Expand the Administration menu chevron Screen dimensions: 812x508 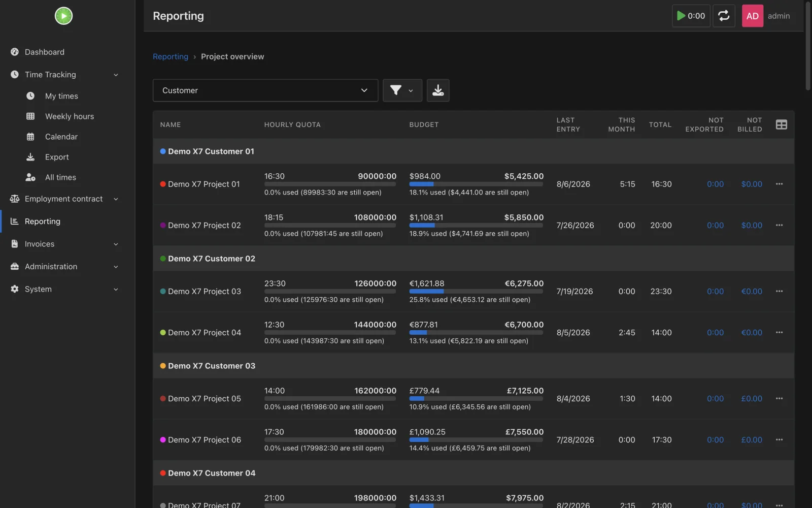116,267
